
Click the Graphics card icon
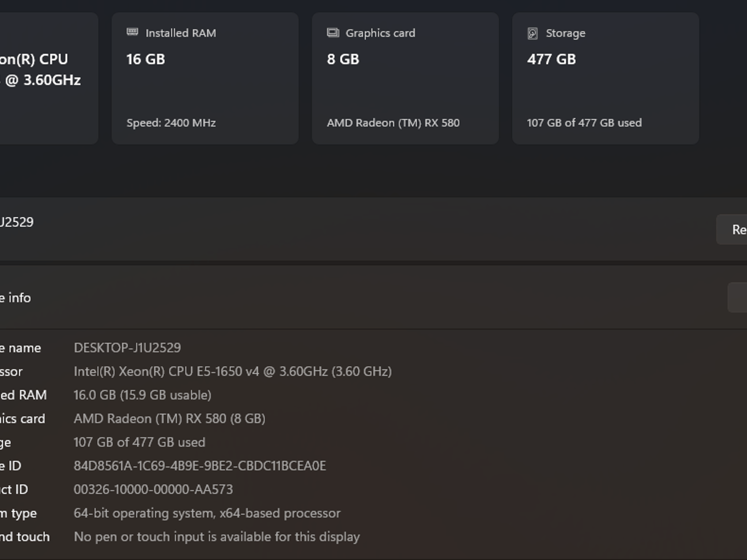point(333,33)
